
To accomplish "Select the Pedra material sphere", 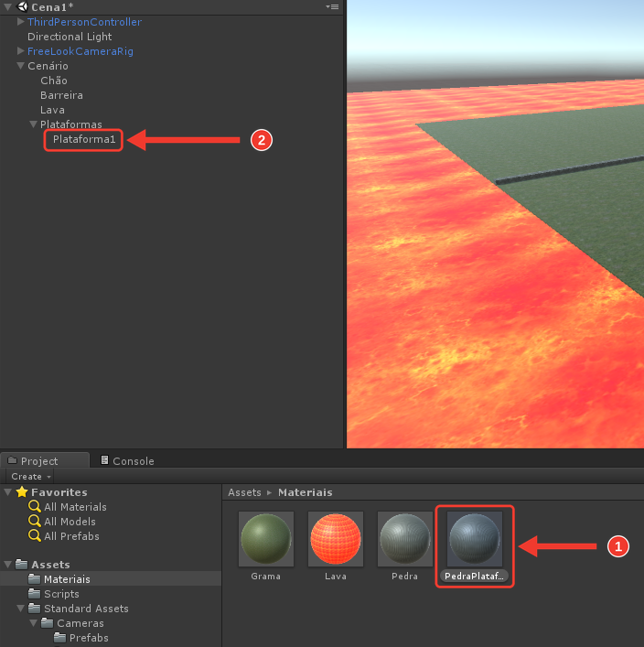I will click(x=404, y=538).
